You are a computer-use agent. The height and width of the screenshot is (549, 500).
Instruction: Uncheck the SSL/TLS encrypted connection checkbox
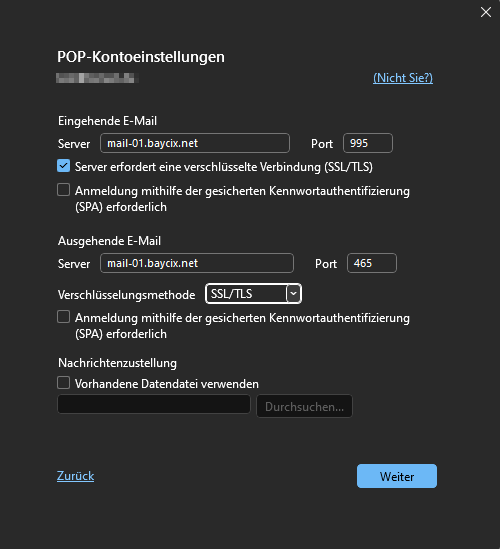pyautogui.click(x=63, y=166)
